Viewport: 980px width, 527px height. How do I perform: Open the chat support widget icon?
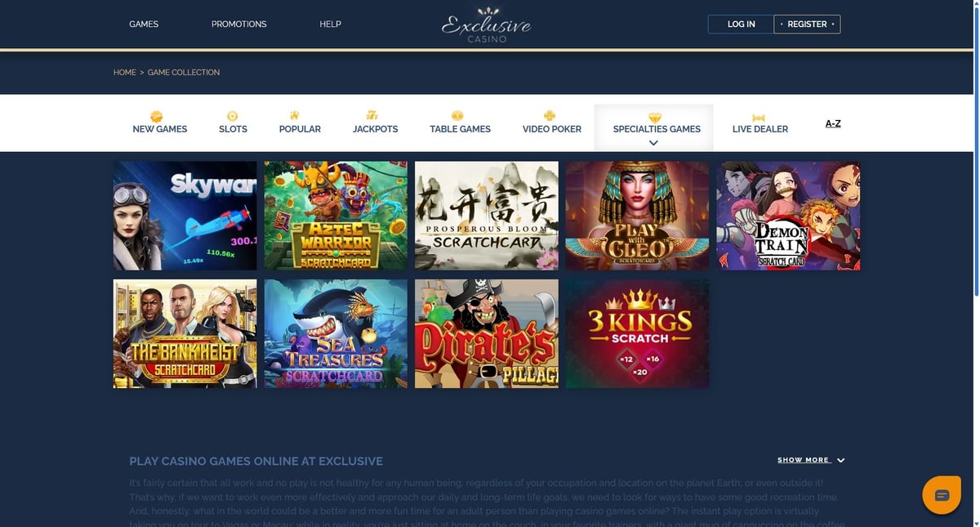click(941, 495)
